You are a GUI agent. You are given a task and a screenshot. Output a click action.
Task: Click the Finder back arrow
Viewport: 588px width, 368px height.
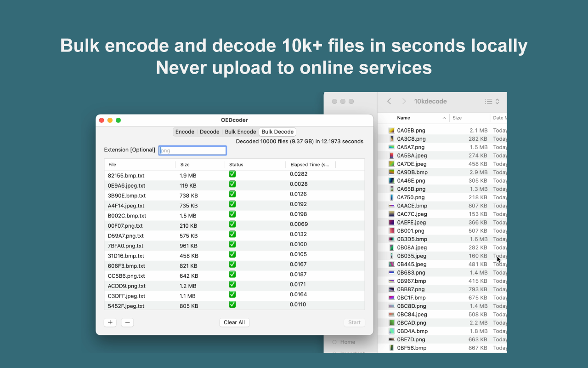[x=389, y=101]
